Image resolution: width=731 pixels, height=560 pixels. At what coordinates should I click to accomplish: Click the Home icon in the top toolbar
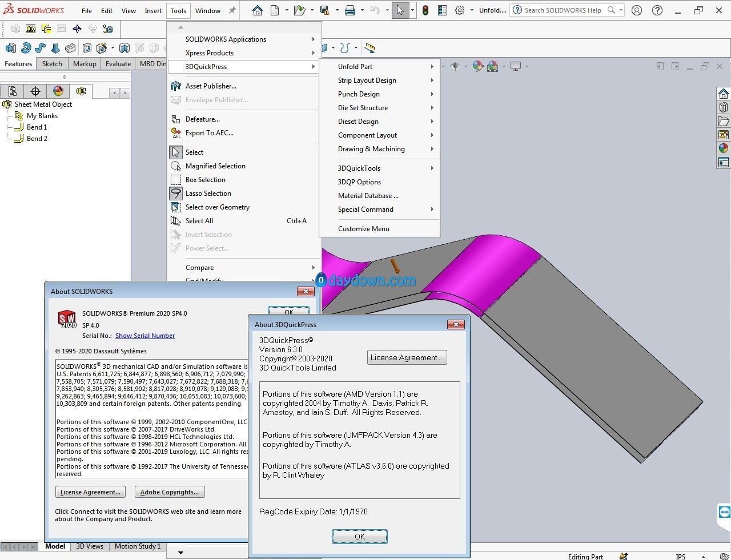[258, 10]
